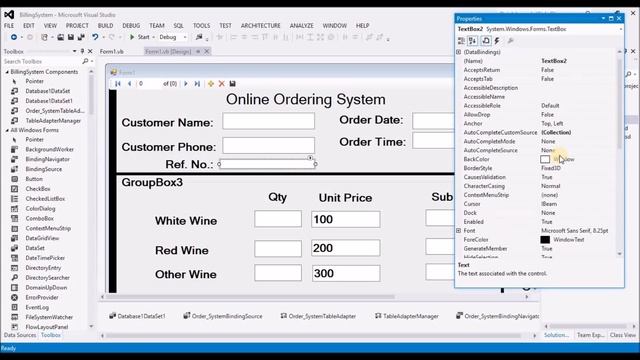Viewport: 640px width, 360px height.
Task: Click the Save Data icon in binding navigator
Action: point(232,84)
